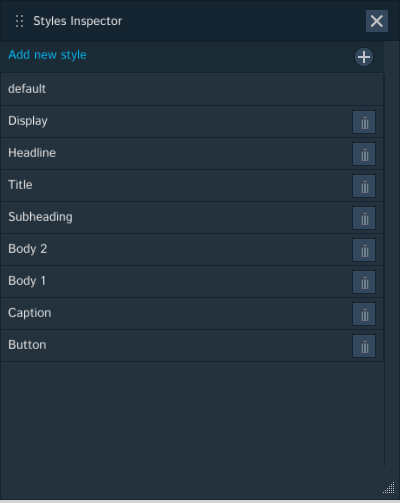Select the Title style row
400x503 pixels.
pyautogui.click(x=192, y=185)
